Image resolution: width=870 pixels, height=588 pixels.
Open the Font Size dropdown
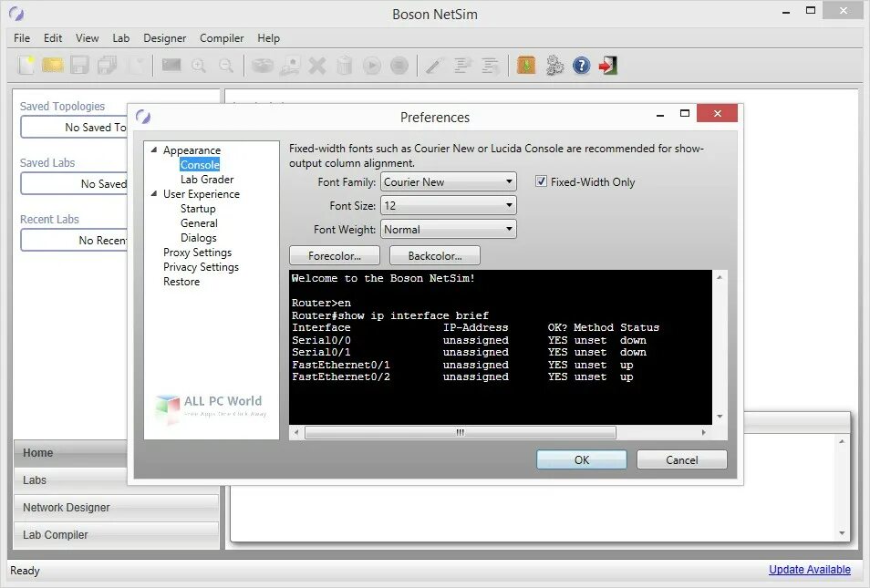tap(449, 206)
